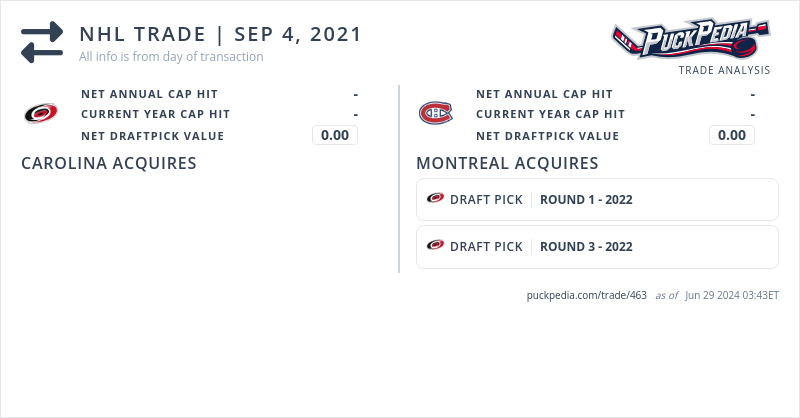Viewport: 800px width, 418px height.
Task: Click Montreal's Current Year Cap Hit label
Action: (550, 114)
